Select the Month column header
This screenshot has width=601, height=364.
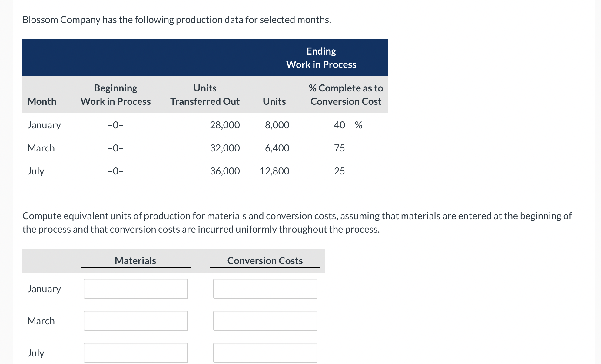(42, 101)
